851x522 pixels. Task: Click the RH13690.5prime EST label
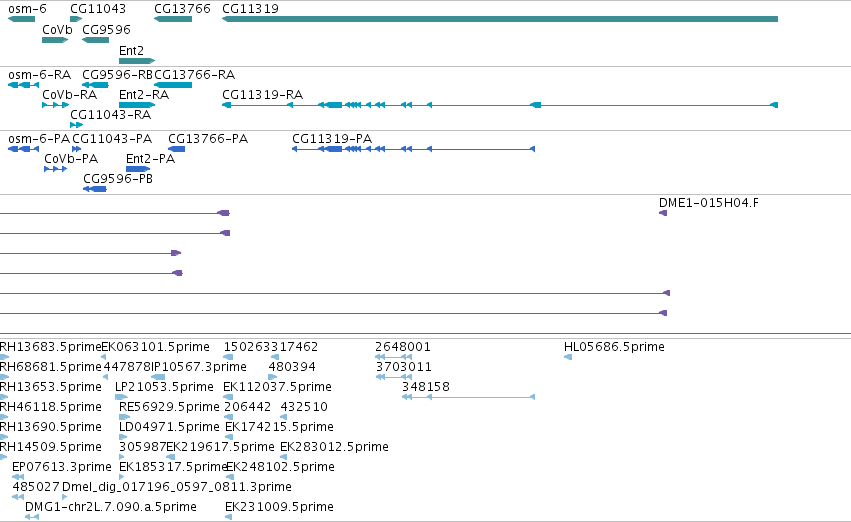click(51, 427)
